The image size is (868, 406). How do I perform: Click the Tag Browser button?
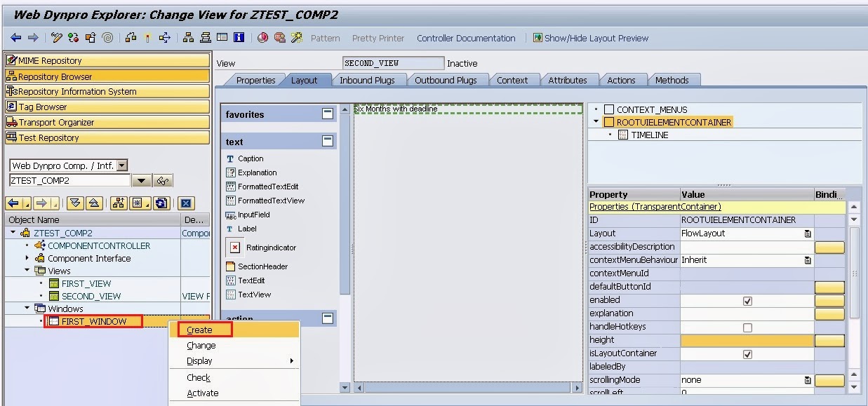[x=107, y=107]
